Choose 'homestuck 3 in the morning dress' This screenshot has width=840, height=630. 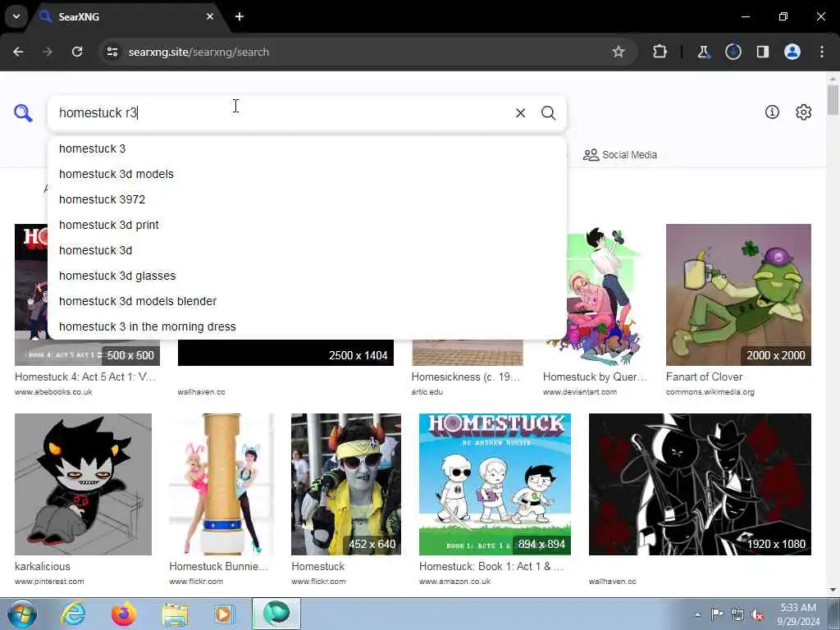tap(307, 326)
